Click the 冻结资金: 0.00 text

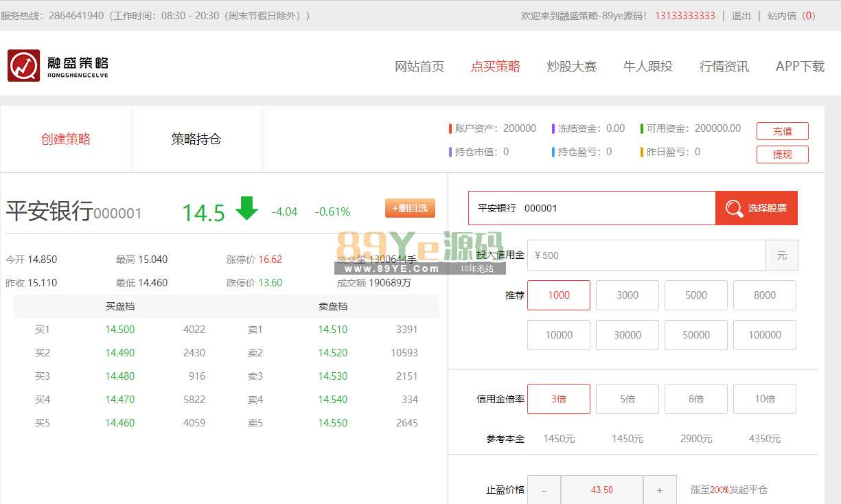tap(591, 128)
